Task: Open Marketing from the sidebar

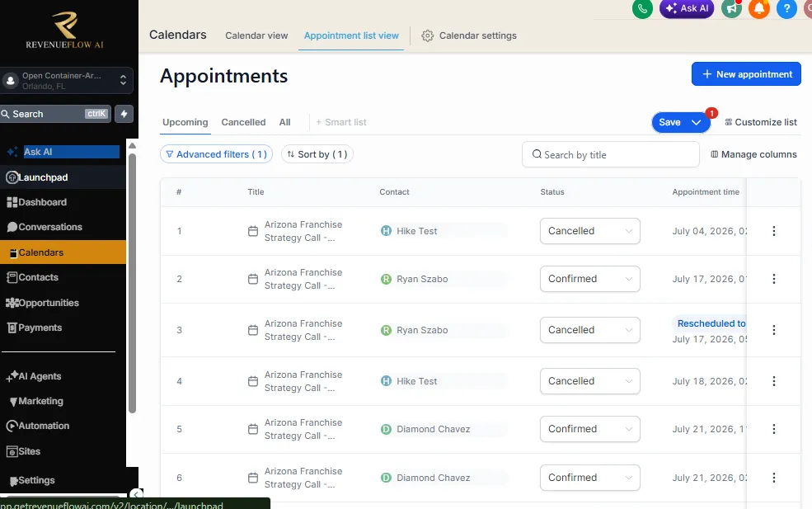Action: [x=63, y=401]
